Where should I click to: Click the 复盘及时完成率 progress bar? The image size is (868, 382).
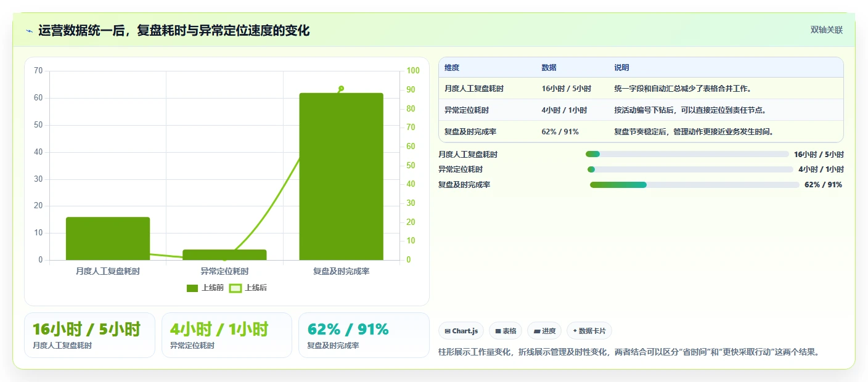point(695,185)
